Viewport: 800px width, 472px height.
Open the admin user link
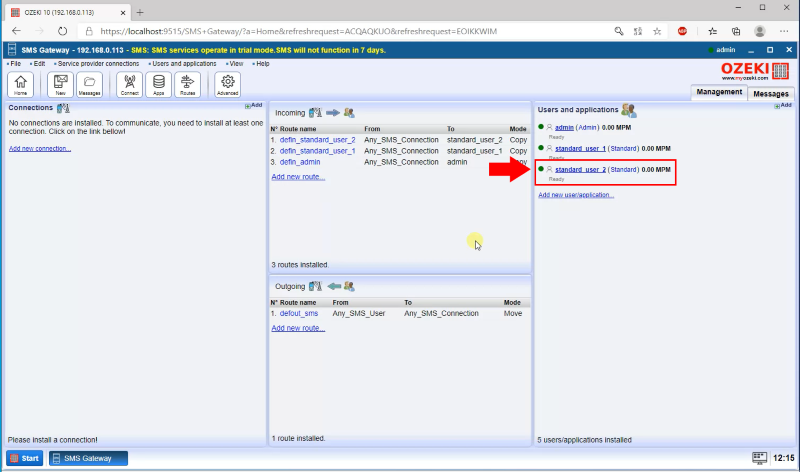[x=564, y=128]
